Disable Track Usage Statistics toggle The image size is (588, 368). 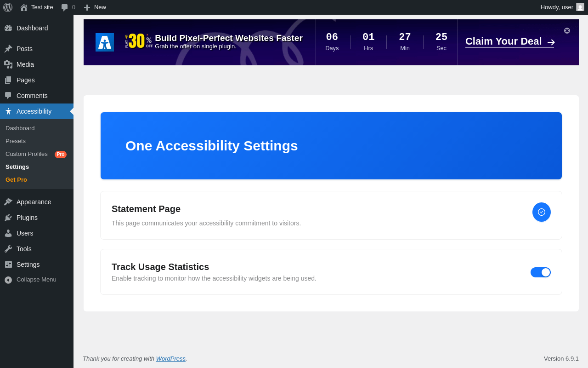[x=541, y=272]
